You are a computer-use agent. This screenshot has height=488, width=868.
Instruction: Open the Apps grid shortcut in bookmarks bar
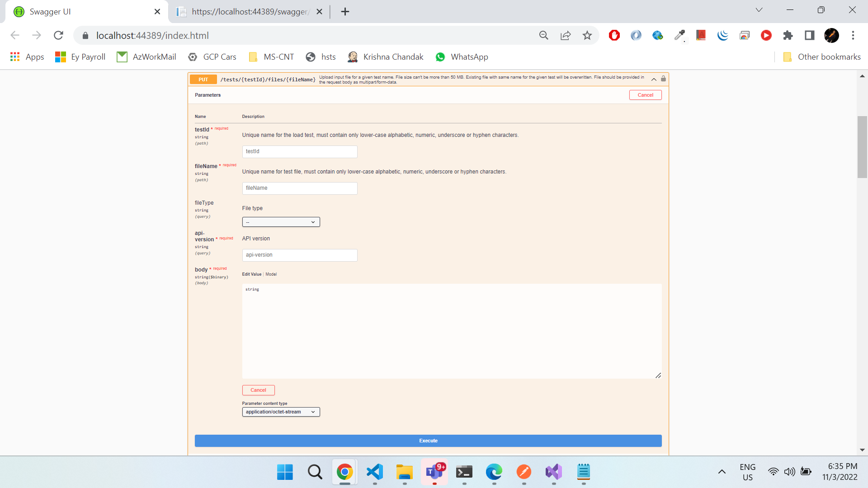27,57
